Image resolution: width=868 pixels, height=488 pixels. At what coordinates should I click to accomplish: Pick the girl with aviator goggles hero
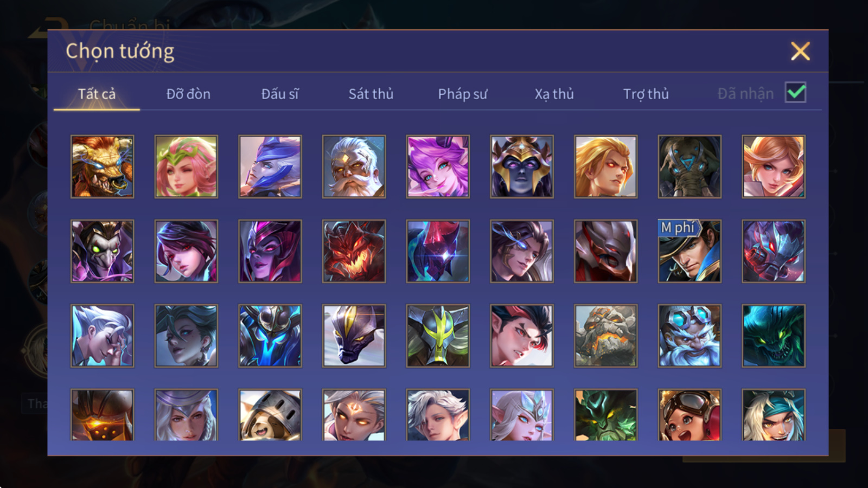690,415
